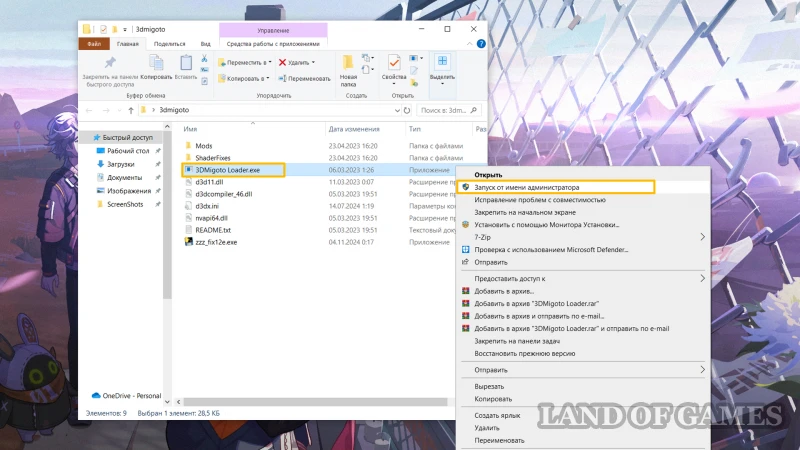The width and height of the screenshot is (800, 450).
Task: Click the red Delete X icon
Action: (x=282, y=62)
